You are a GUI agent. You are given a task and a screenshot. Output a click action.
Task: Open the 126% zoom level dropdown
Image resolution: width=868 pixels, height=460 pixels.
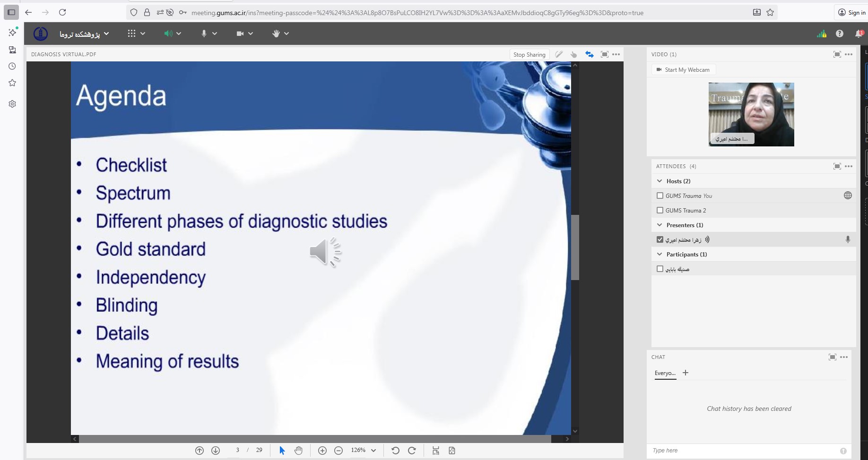click(373, 451)
